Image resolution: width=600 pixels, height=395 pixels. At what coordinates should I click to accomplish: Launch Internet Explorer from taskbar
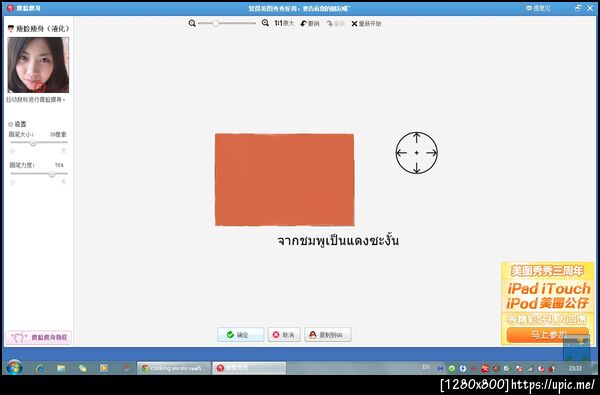pyautogui.click(x=40, y=368)
